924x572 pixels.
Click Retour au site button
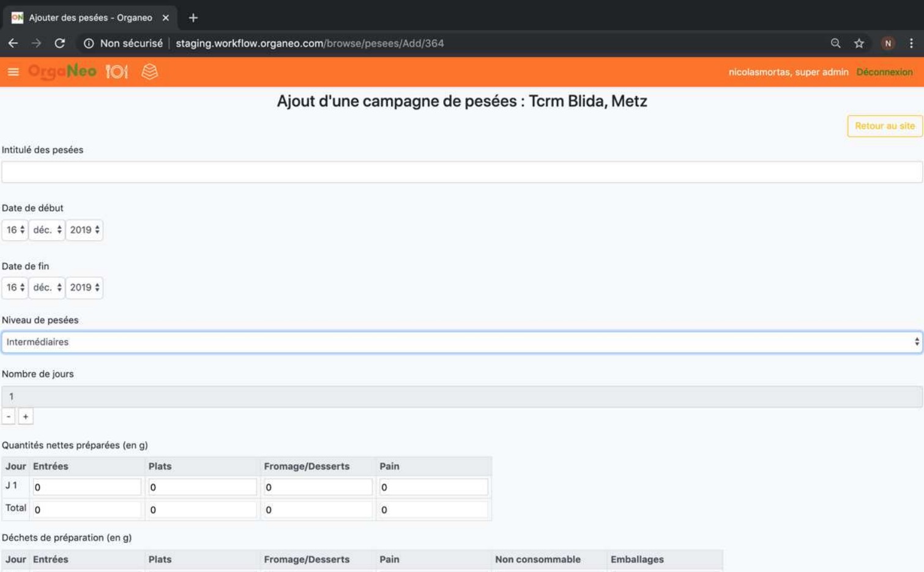(x=884, y=126)
